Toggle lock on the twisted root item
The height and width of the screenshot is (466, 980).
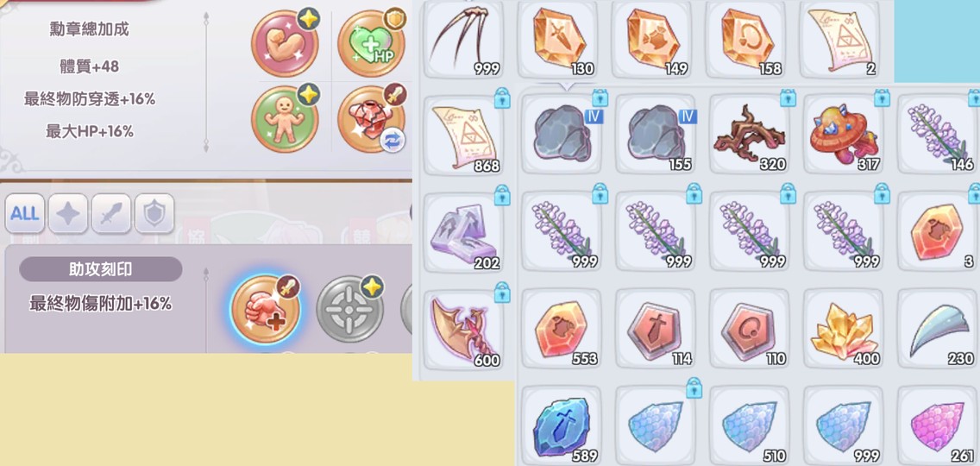pos(788,98)
